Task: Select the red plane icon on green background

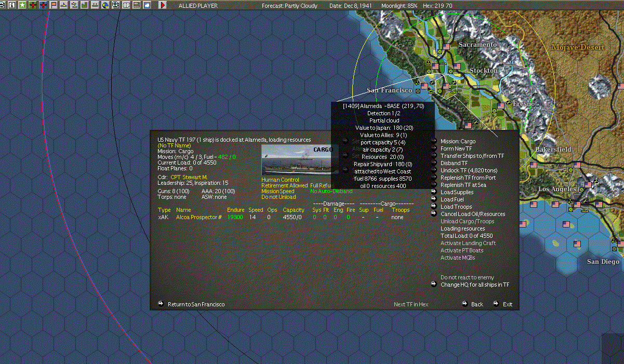Action: pos(33,5)
